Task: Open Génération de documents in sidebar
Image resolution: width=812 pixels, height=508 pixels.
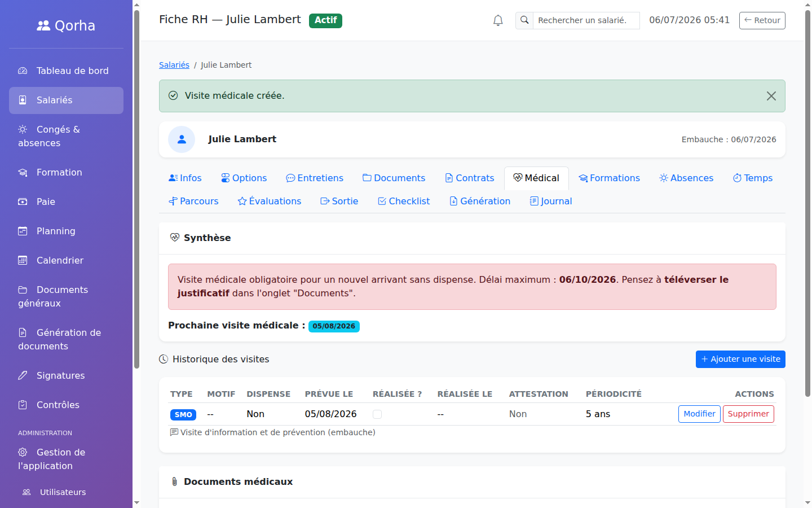Action: tap(66, 339)
